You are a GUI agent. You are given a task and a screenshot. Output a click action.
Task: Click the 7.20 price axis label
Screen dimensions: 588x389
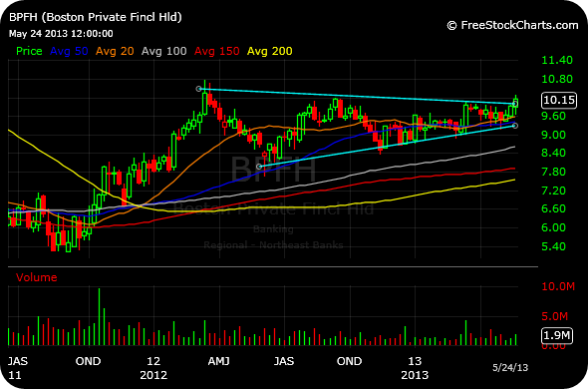coord(553,191)
